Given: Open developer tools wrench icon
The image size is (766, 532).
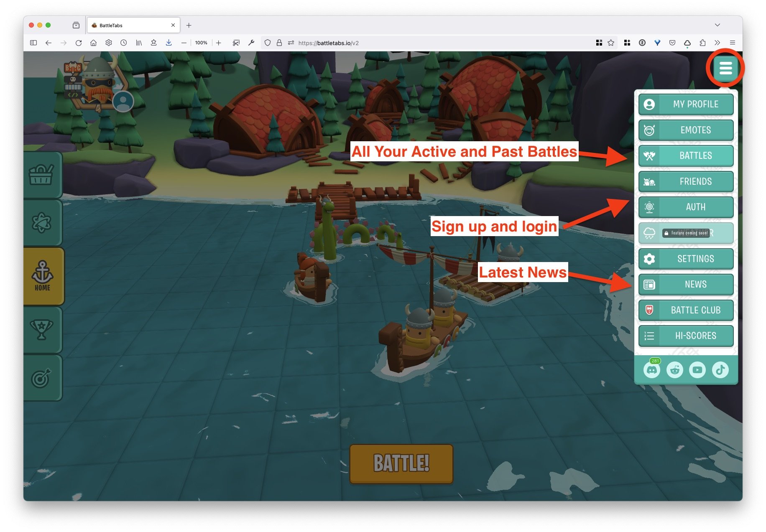Looking at the screenshot, I should [x=251, y=43].
